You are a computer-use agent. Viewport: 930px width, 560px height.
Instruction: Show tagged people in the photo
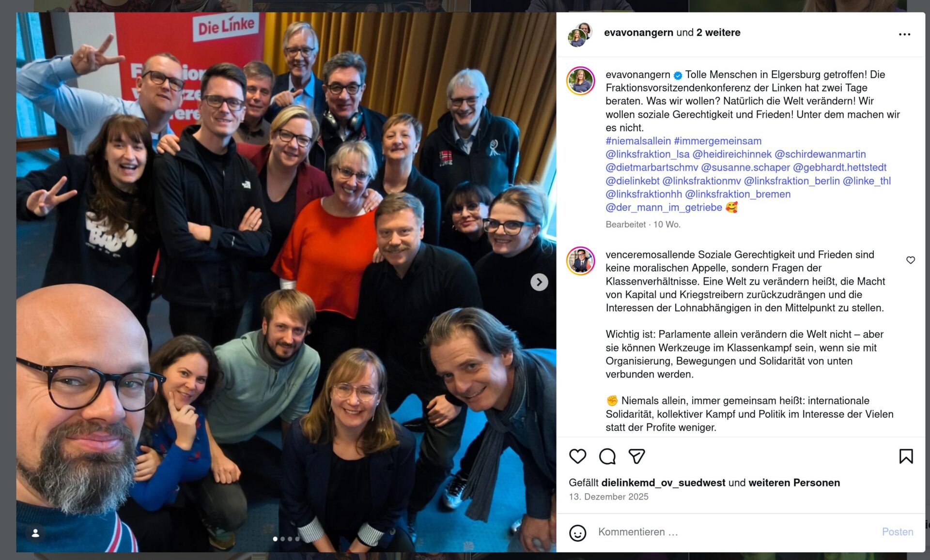[35, 533]
